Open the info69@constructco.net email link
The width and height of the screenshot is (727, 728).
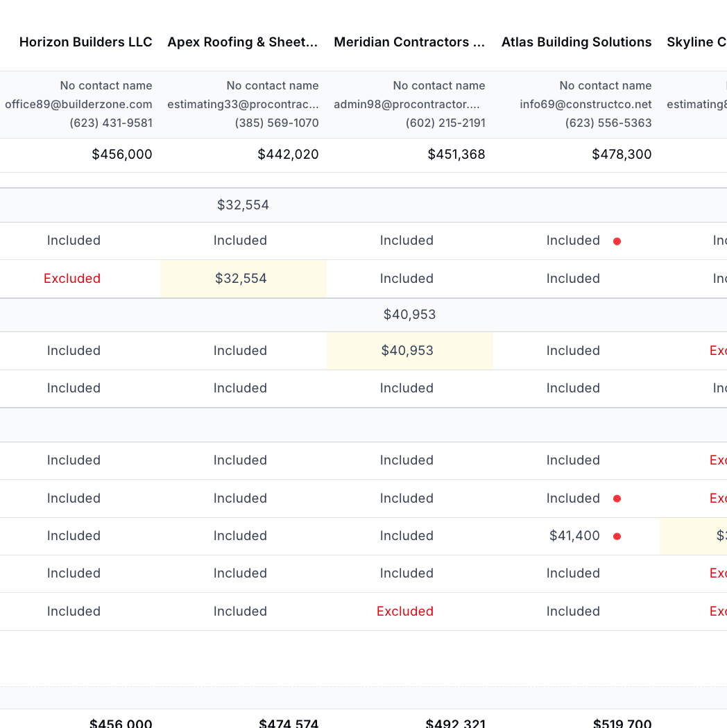[585, 104]
